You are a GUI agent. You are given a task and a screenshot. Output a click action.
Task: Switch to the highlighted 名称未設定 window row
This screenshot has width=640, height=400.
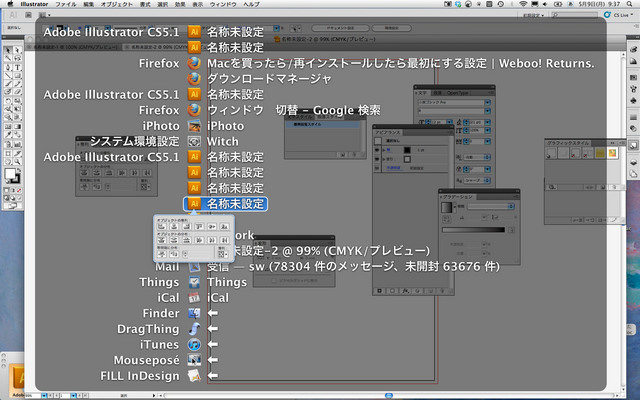225,204
